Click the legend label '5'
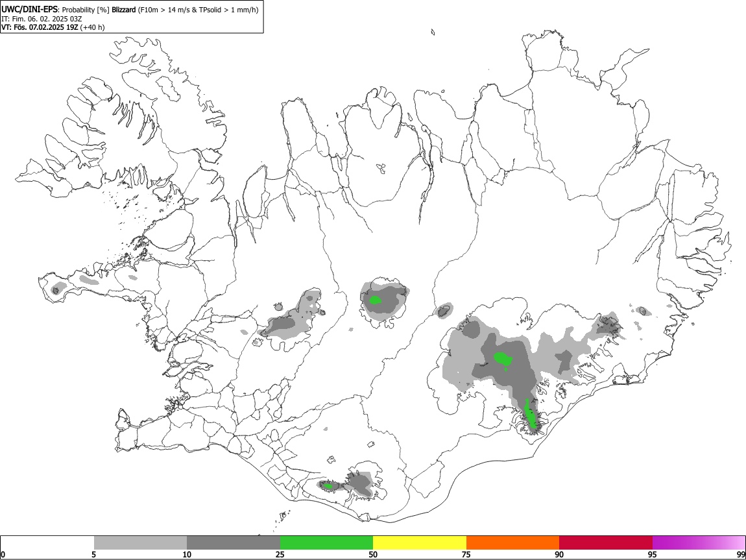746x560 pixels. point(93,555)
